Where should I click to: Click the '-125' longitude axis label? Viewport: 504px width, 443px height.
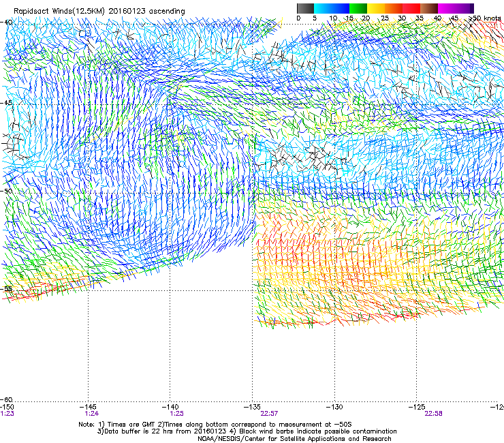[417, 407]
